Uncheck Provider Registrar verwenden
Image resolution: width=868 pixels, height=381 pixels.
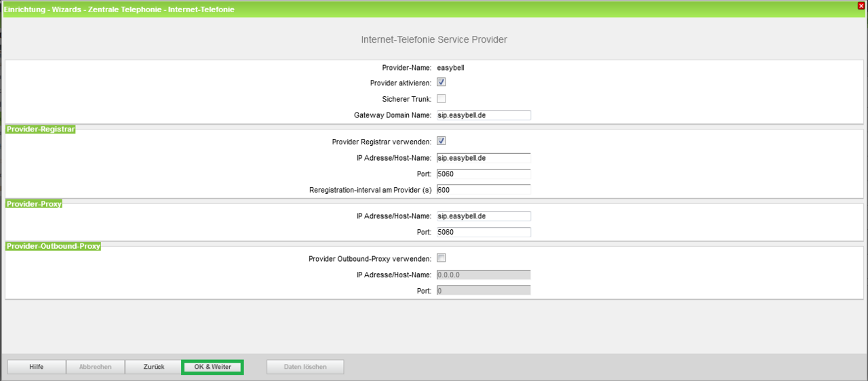[441, 141]
